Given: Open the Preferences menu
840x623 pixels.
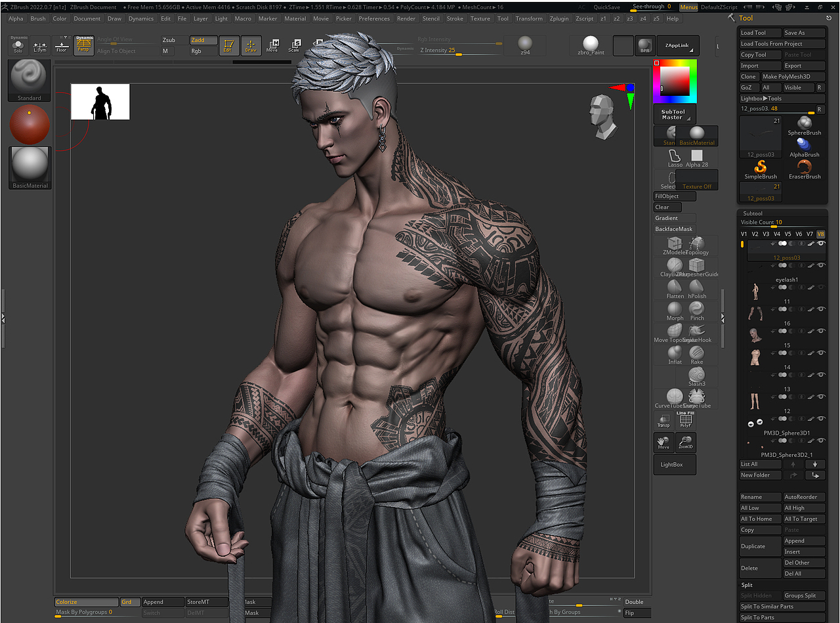Looking at the screenshot, I should click(374, 18).
